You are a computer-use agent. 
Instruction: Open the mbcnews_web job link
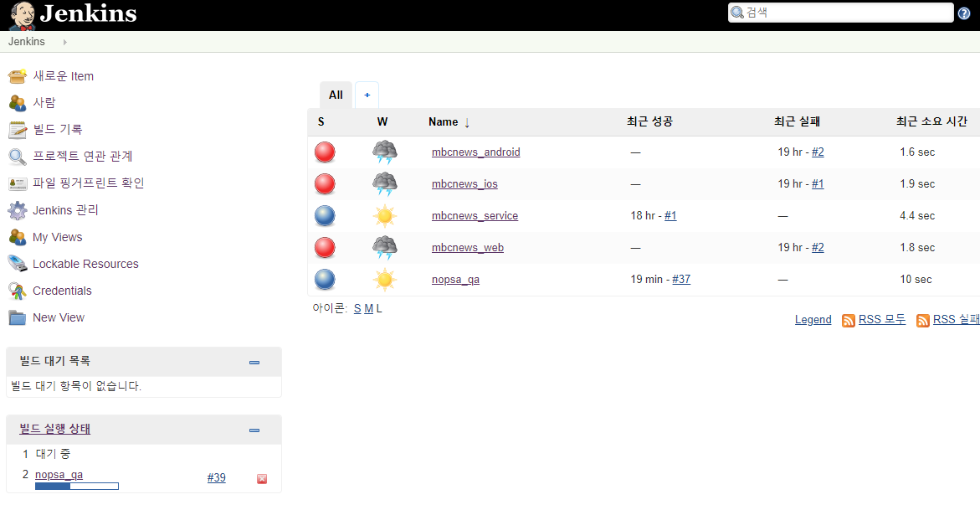click(x=468, y=248)
